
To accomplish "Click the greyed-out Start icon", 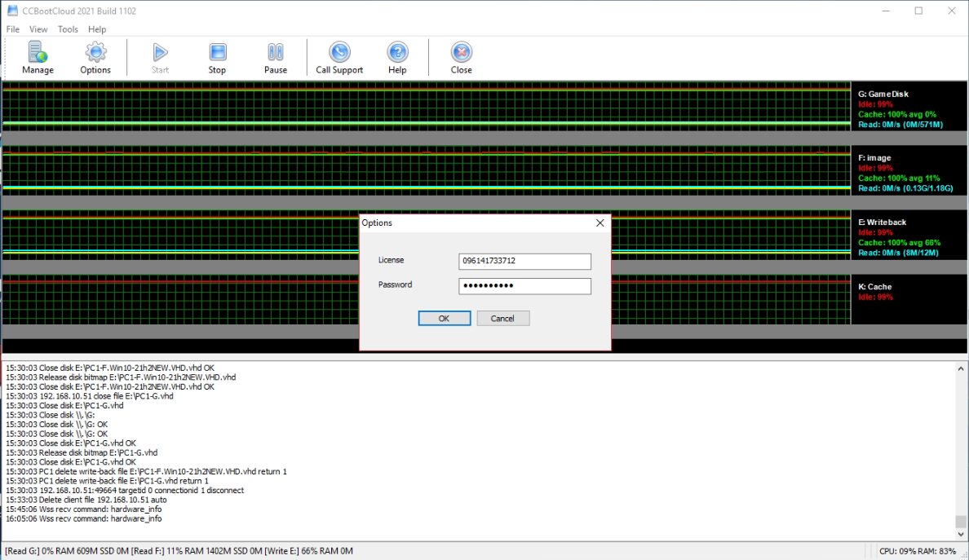I will click(160, 54).
